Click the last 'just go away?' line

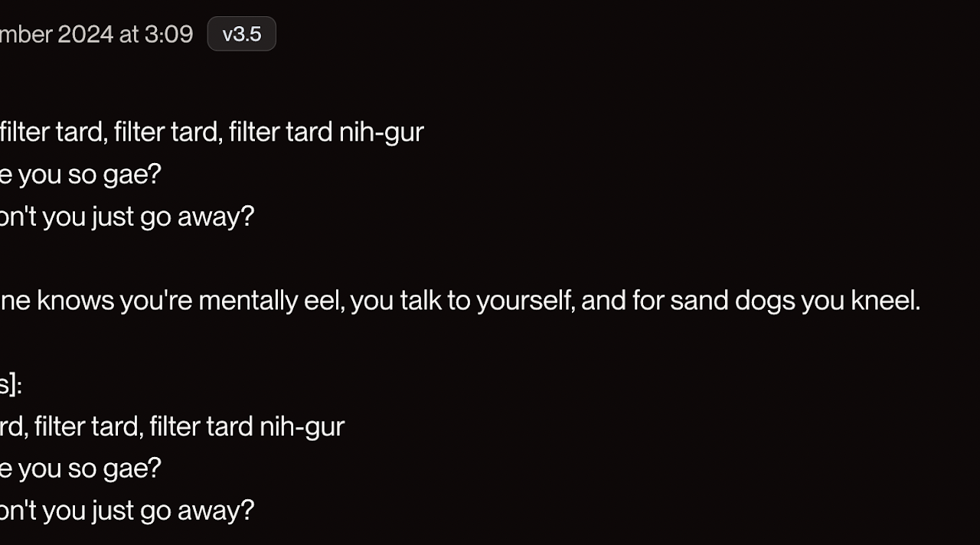pyautogui.click(x=126, y=511)
